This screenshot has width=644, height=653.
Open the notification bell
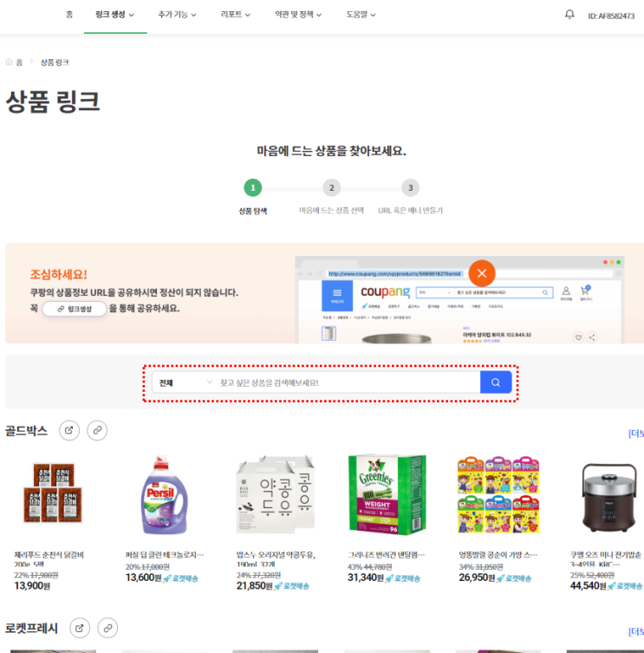tap(569, 15)
